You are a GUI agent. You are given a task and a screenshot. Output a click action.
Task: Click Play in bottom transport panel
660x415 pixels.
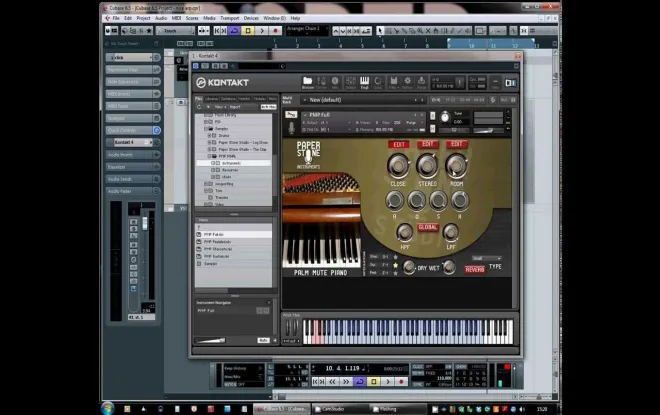point(388,381)
